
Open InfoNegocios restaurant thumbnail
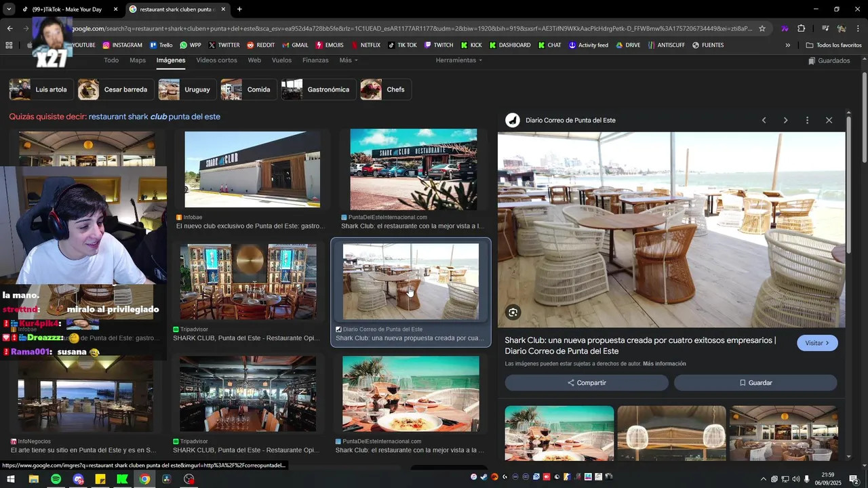85,394
